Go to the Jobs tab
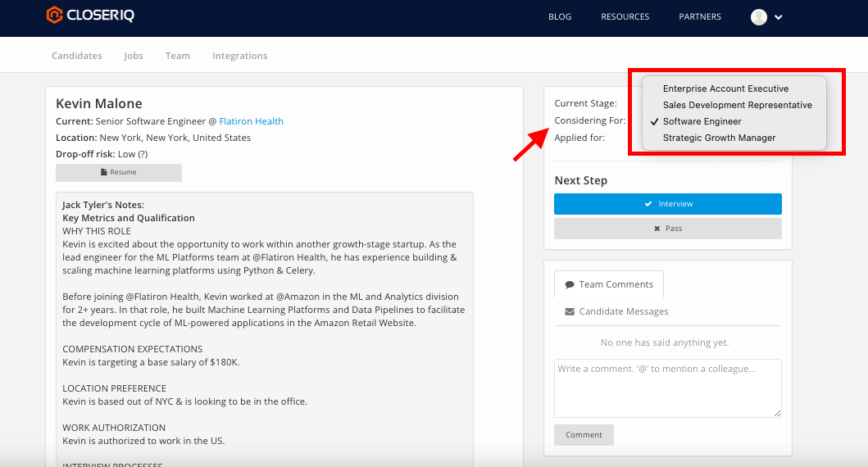 134,56
